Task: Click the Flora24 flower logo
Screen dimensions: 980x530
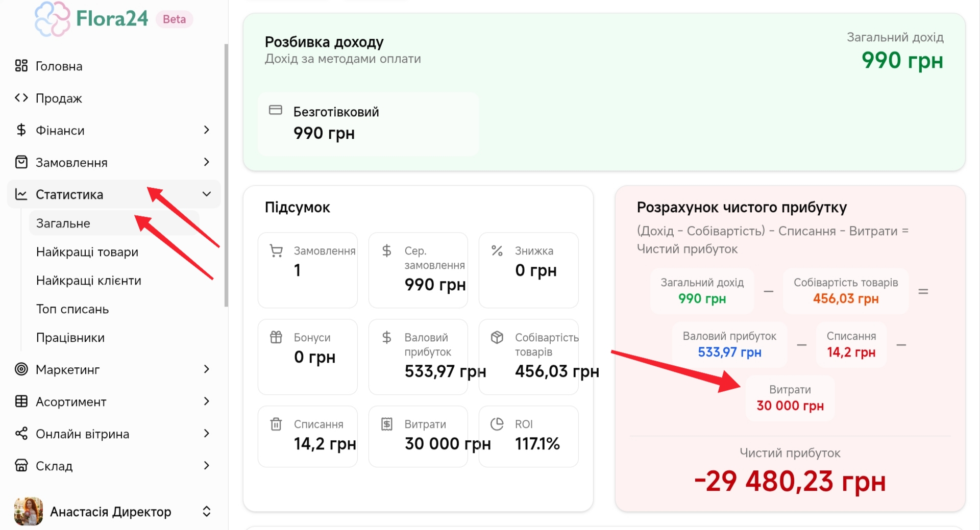Action: click(x=52, y=19)
